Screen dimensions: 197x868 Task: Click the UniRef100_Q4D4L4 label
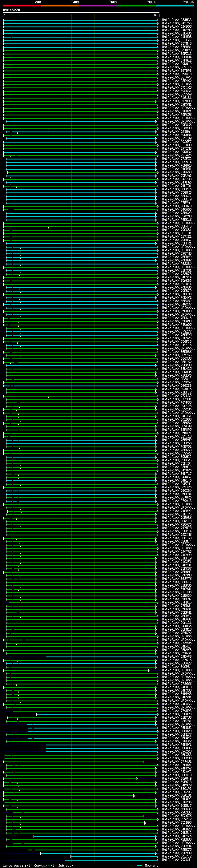point(177,646)
